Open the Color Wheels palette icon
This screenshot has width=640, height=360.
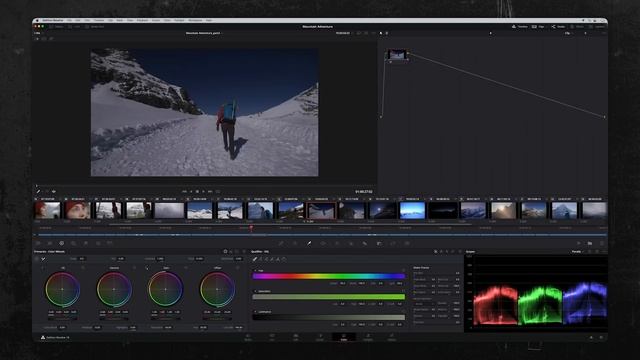pyautogui.click(x=62, y=243)
